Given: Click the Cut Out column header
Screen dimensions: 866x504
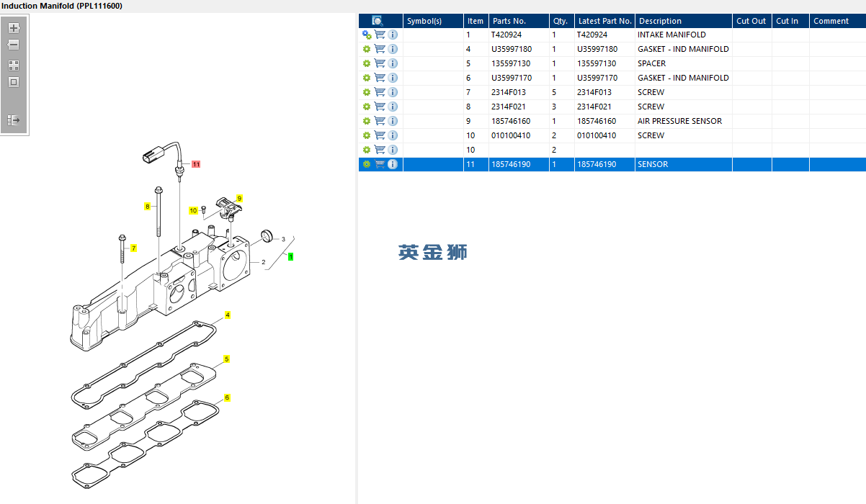Looking at the screenshot, I should (753, 21).
